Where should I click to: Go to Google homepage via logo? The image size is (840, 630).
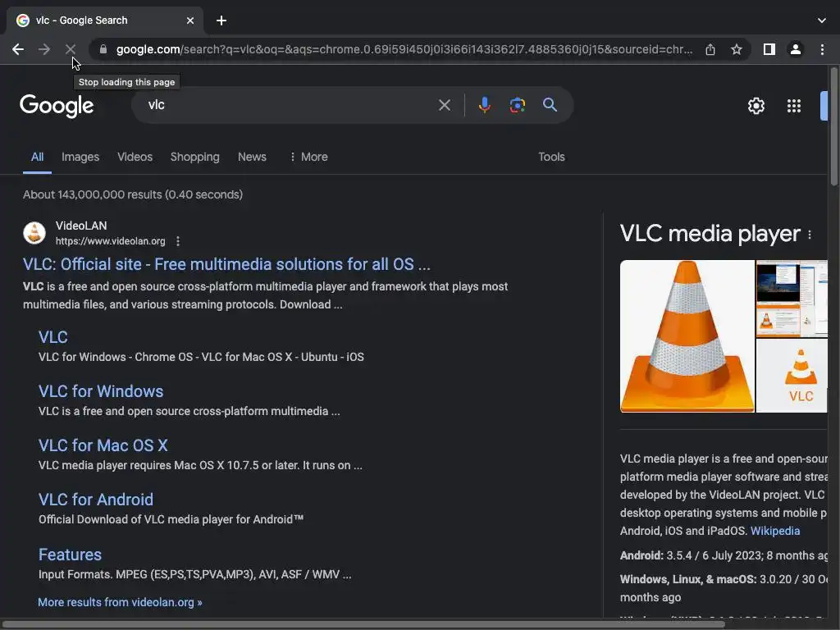click(x=57, y=106)
